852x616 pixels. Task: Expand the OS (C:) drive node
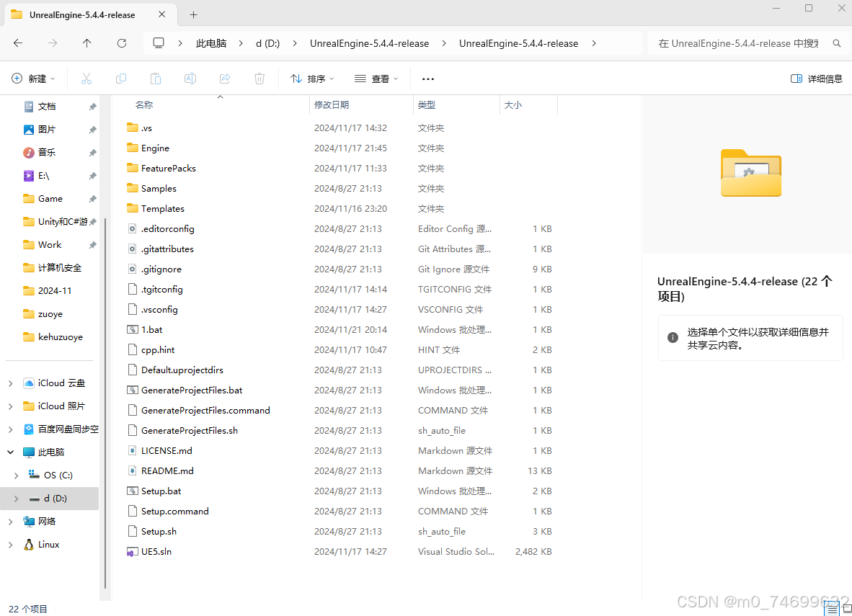click(17, 476)
